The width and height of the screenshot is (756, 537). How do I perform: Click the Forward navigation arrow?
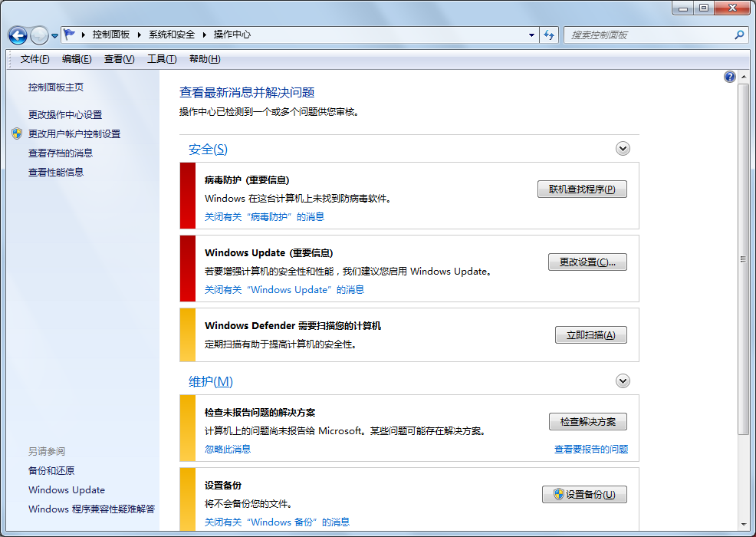[x=39, y=35]
